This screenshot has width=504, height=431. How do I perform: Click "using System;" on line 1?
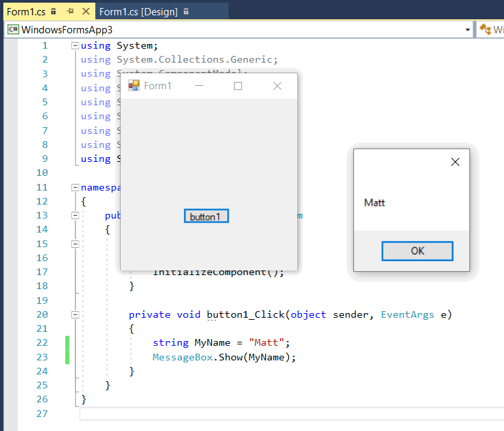(x=119, y=45)
